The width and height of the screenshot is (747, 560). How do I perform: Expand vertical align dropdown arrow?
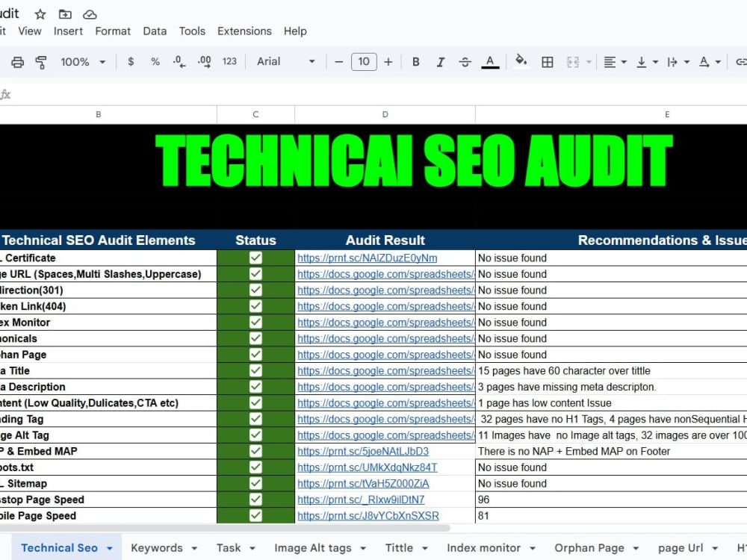click(x=656, y=62)
